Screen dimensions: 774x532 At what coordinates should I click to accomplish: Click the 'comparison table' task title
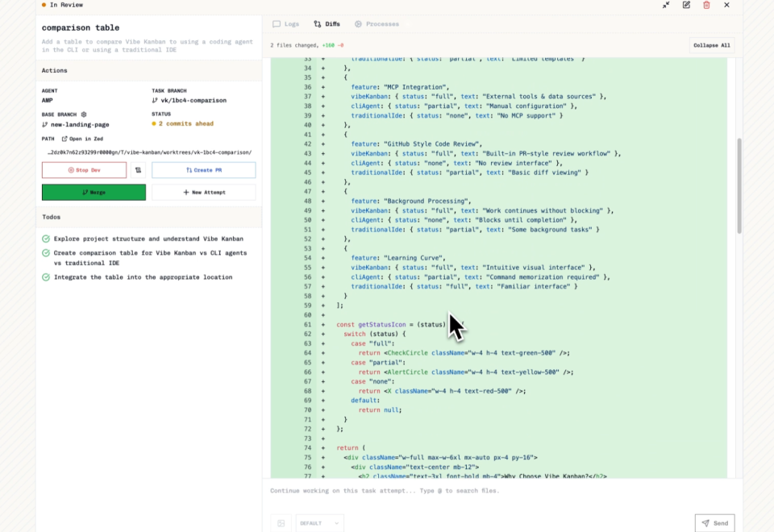click(81, 27)
